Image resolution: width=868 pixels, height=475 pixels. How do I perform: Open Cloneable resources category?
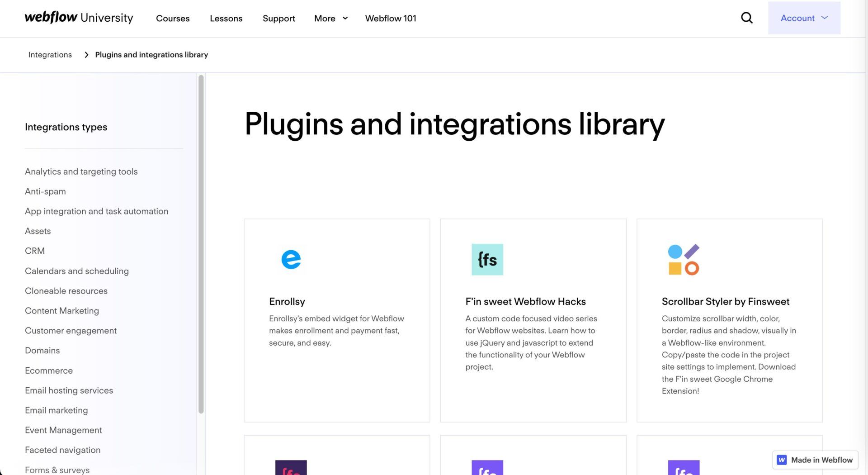click(x=66, y=291)
